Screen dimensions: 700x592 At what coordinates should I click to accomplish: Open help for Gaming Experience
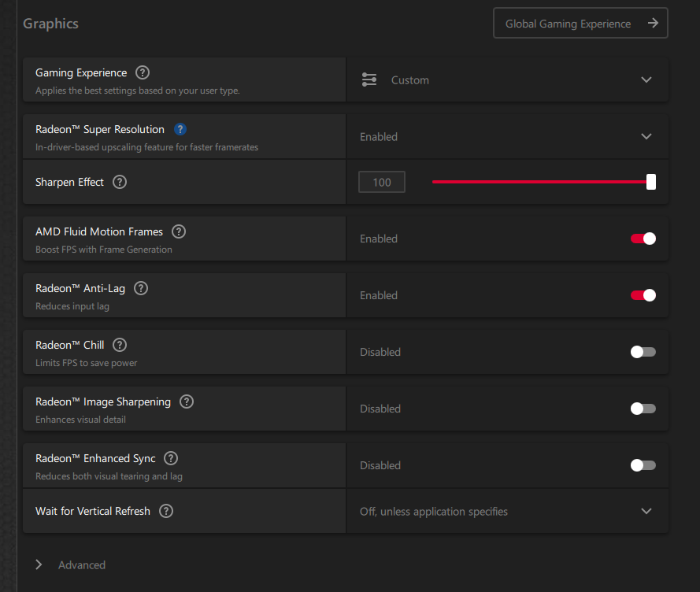coord(143,72)
